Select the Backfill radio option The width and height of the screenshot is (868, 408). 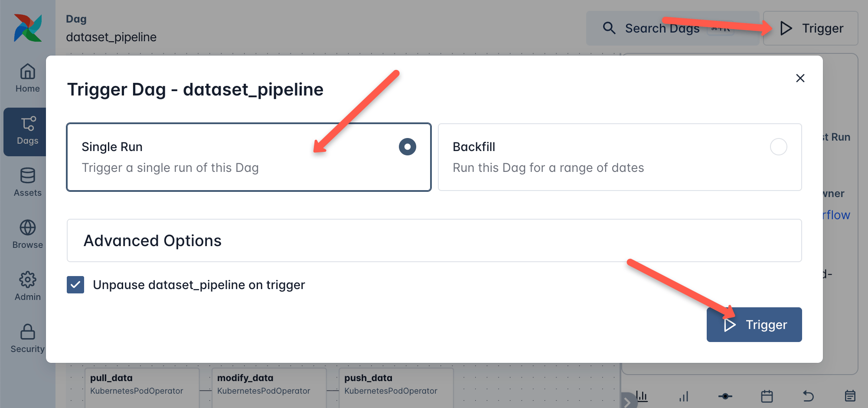(778, 147)
